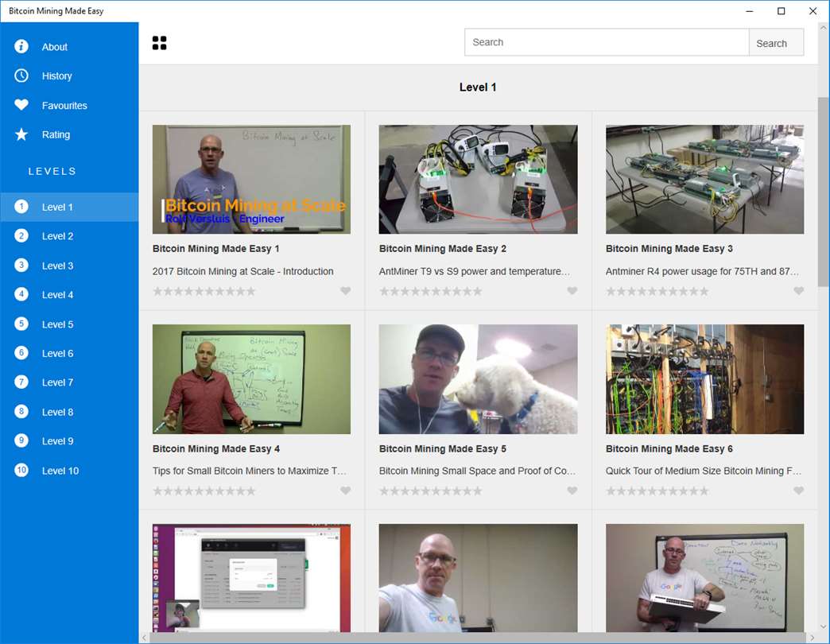Click the About info icon

coord(21,47)
